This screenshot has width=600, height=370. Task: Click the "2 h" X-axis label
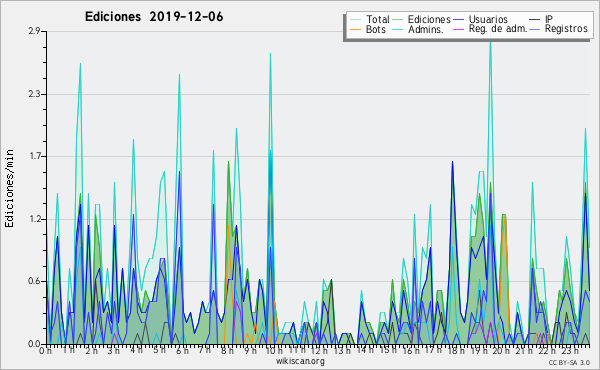91,350
